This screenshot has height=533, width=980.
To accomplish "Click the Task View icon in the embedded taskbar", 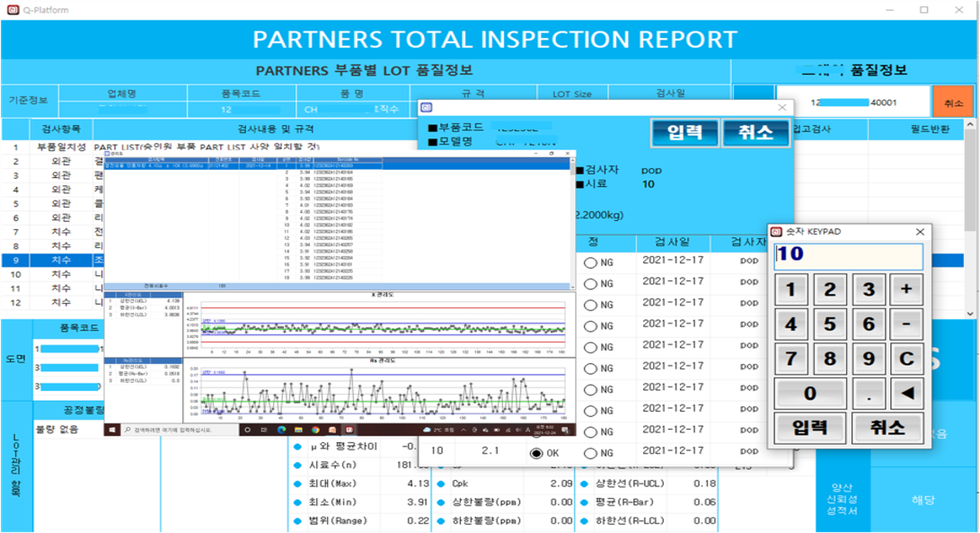I will 264,430.
